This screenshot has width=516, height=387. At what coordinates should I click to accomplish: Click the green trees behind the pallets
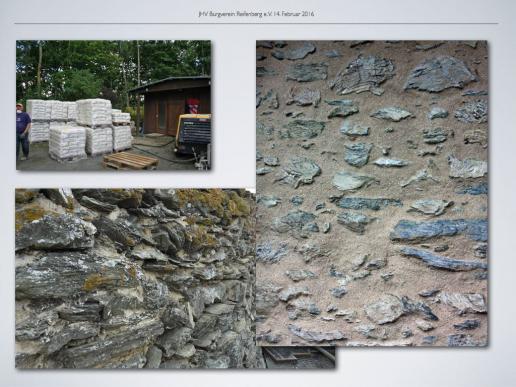click(83, 67)
